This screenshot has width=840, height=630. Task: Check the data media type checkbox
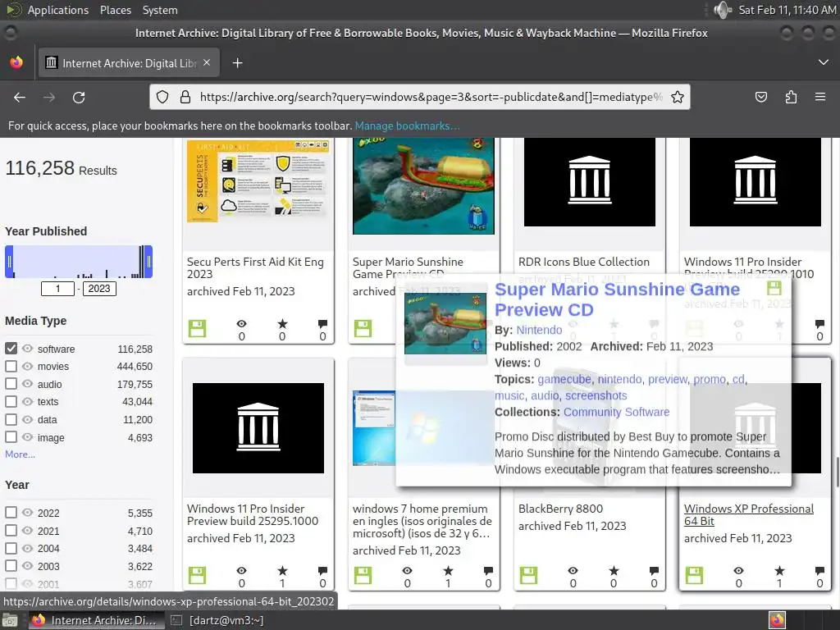click(x=11, y=419)
